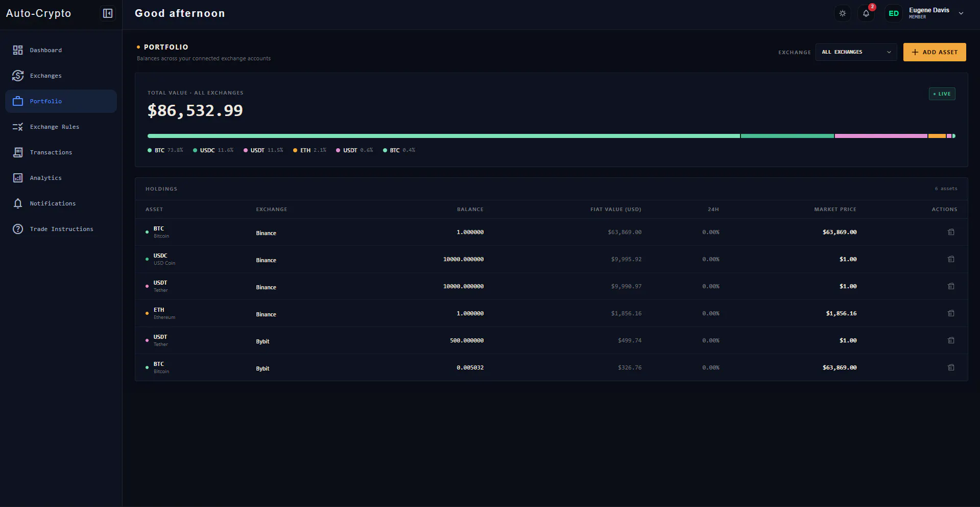Image resolution: width=980 pixels, height=507 pixels.
Task: Click the total value $86,532.99
Action: click(x=195, y=110)
